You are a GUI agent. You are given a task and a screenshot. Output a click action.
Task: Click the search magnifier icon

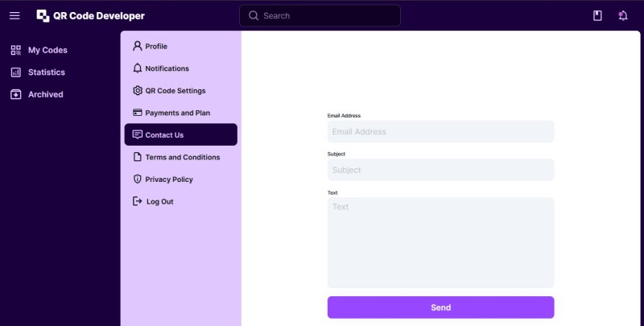click(254, 15)
